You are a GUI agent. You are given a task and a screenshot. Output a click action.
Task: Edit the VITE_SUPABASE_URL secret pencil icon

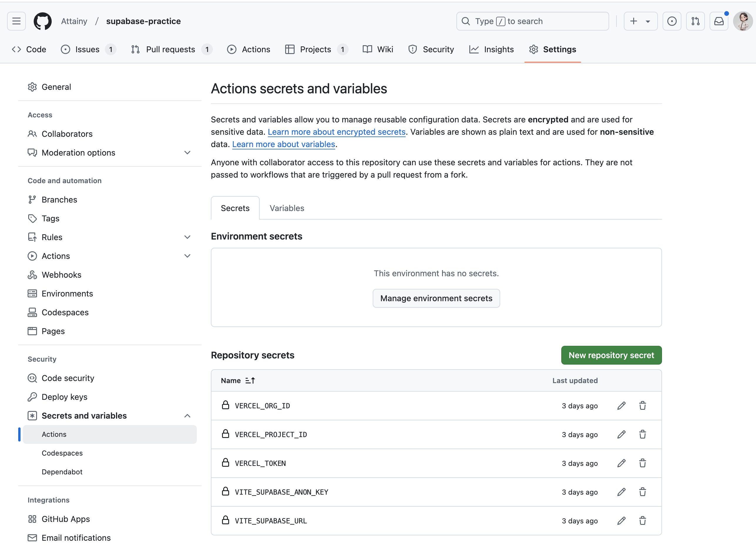point(621,521)
